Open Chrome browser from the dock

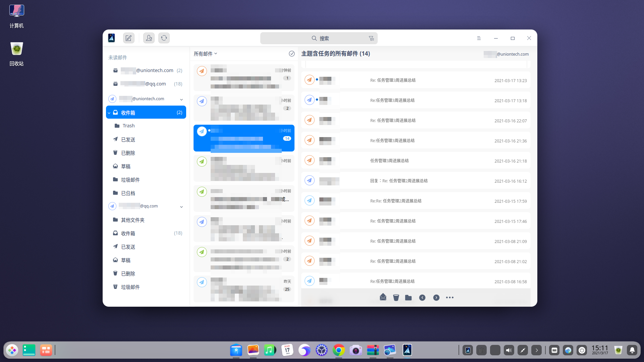(x=338, y=350)
